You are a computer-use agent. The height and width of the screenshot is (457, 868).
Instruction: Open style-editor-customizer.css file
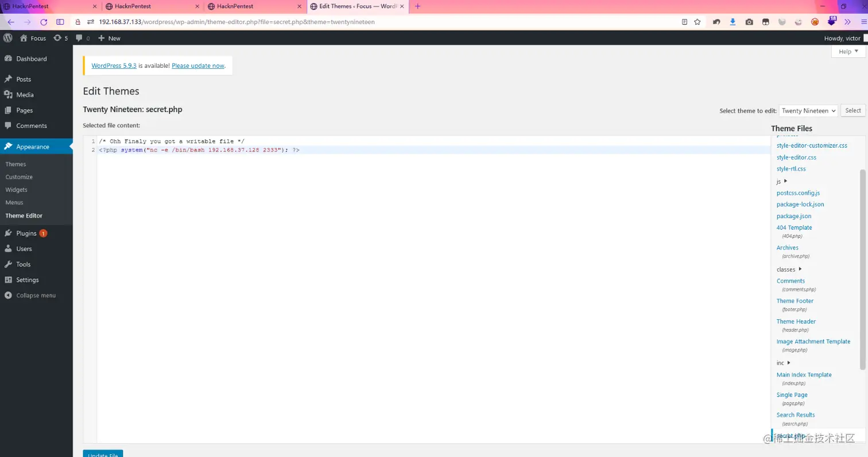812,146
